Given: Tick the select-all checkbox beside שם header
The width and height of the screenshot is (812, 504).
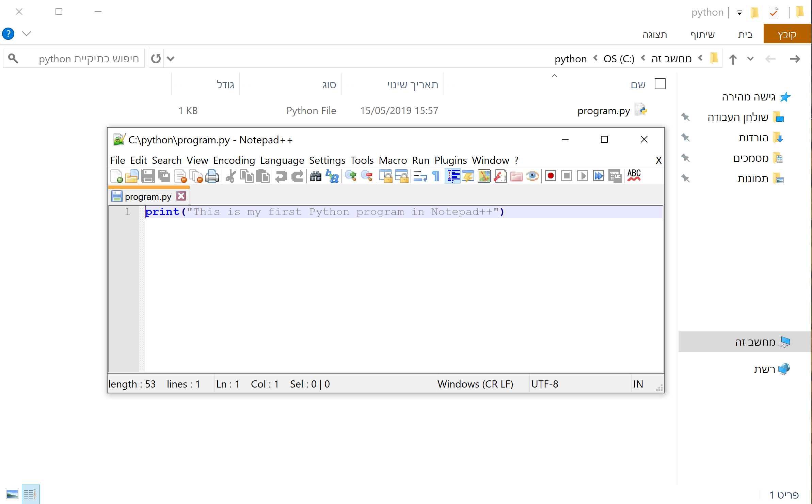Looking at the screenshot, I should [x=660, y=84].
